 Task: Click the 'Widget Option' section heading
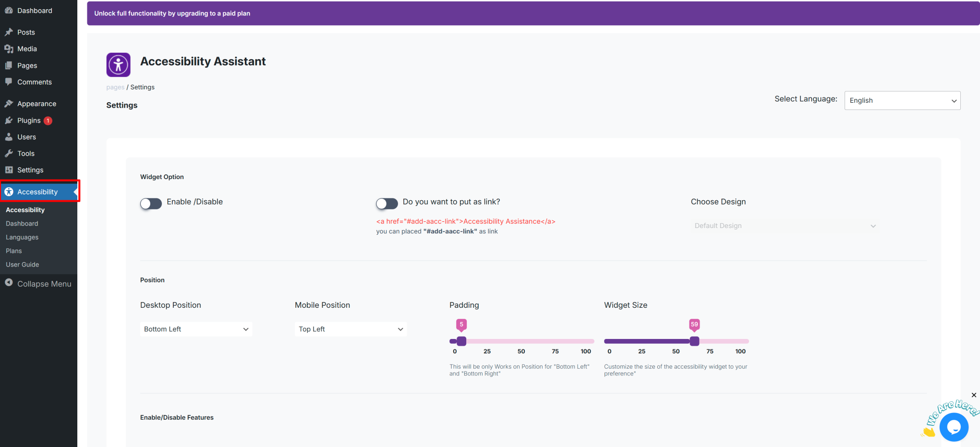tap(162, 177)
